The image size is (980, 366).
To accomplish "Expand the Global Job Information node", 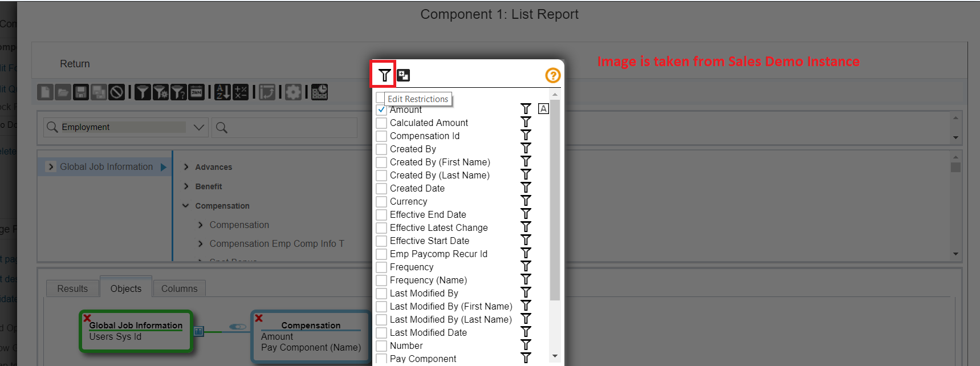I will point(51,166).
